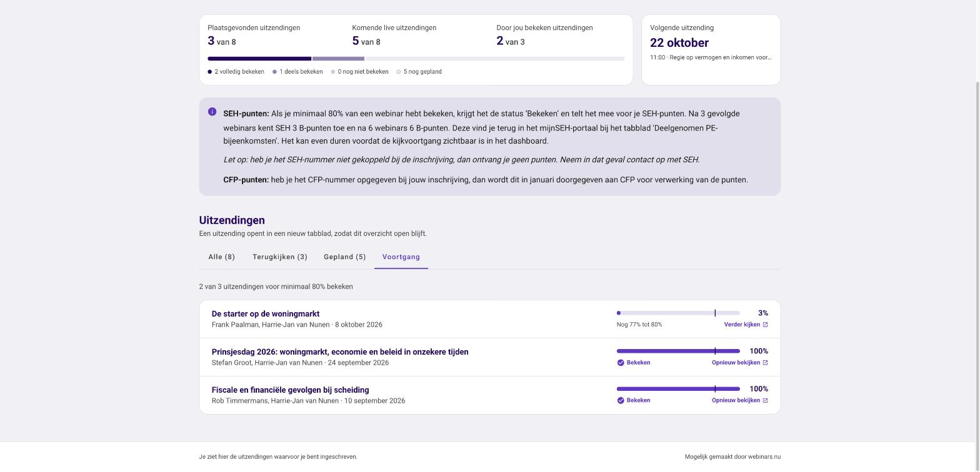Screen dimensions: 980x472
Task: Click the 100% progress bar for Fiscale en financiële
Action: (678, 389)
